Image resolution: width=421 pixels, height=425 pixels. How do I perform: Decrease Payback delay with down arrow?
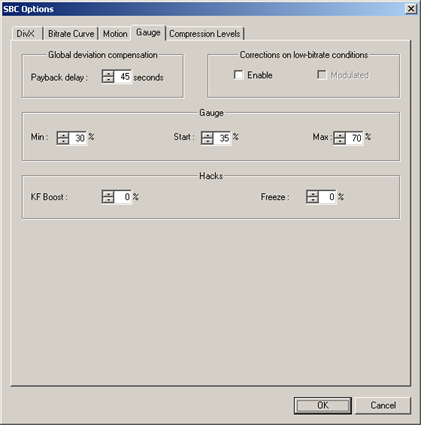click(108, 79)
